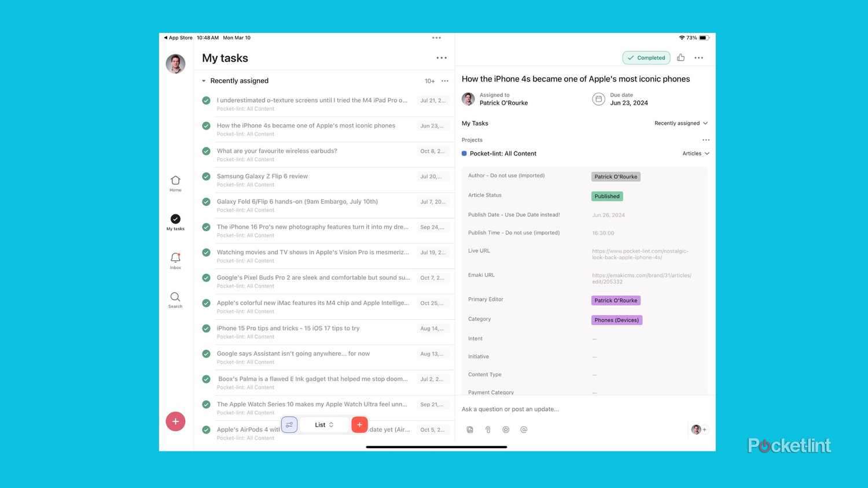Open the Live URL pocket-lint link
Screen dimensions: 868x488
click(x=641, y=254)
